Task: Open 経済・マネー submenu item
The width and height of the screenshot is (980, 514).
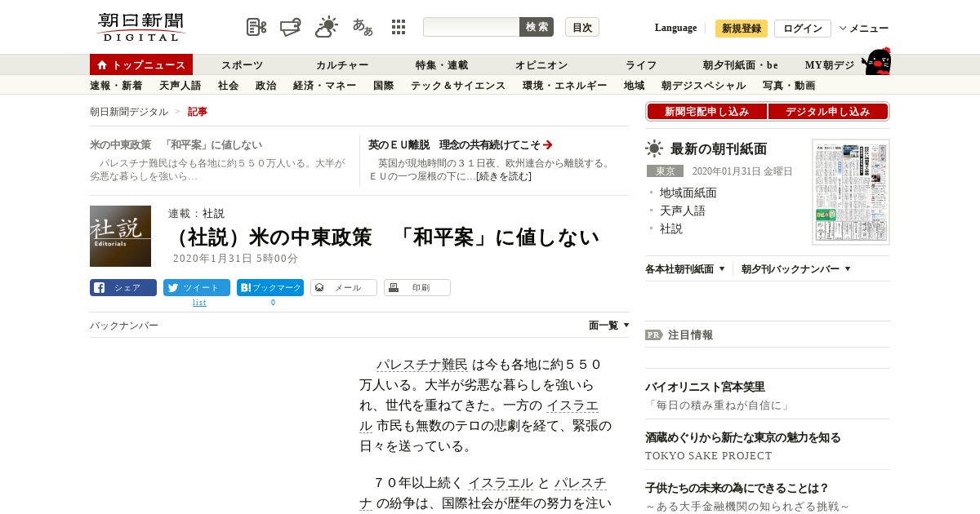Action: [x=324, y=85]
